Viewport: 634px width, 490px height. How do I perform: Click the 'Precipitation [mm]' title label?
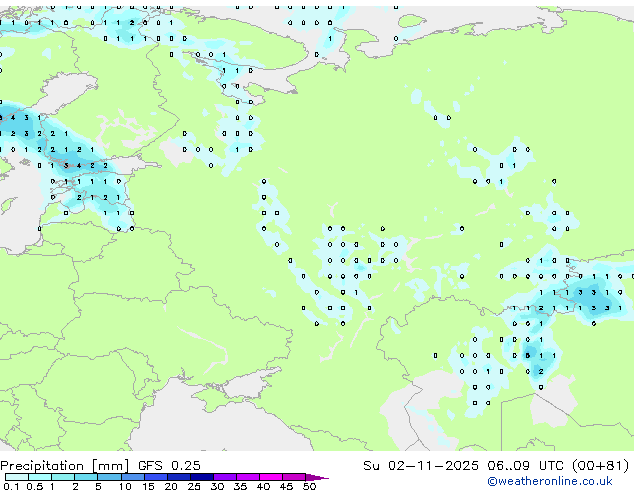pyautogui.click(x=65, y=466)
